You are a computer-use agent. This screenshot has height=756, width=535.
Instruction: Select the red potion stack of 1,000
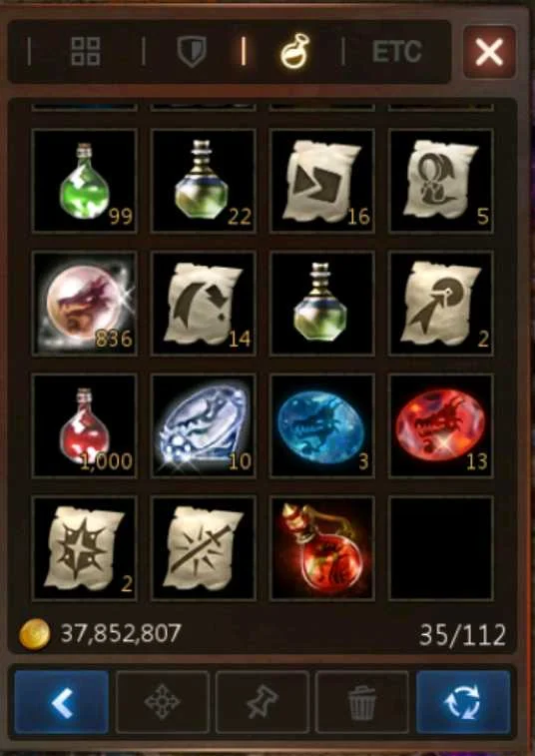(85, 425)
